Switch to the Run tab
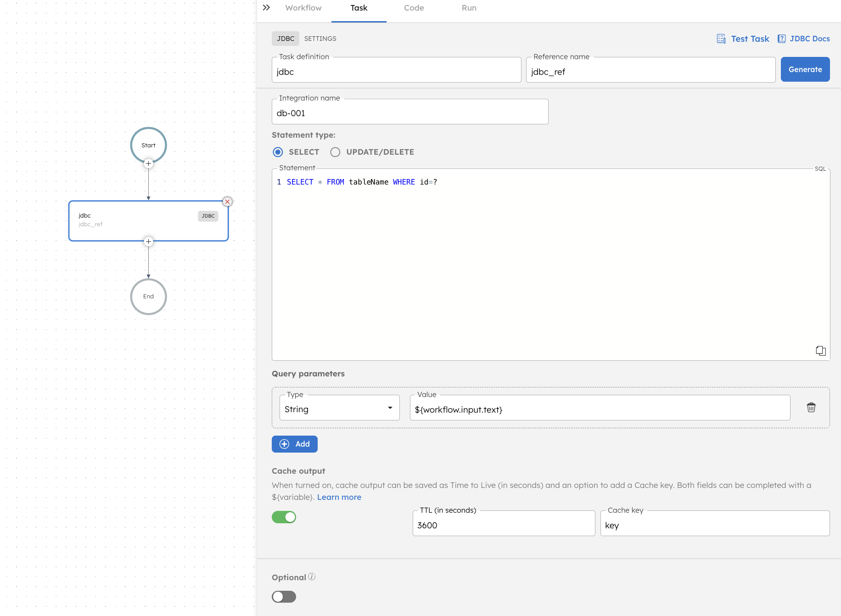The width and height of the screenshot is (841, 616). point(469,8)
